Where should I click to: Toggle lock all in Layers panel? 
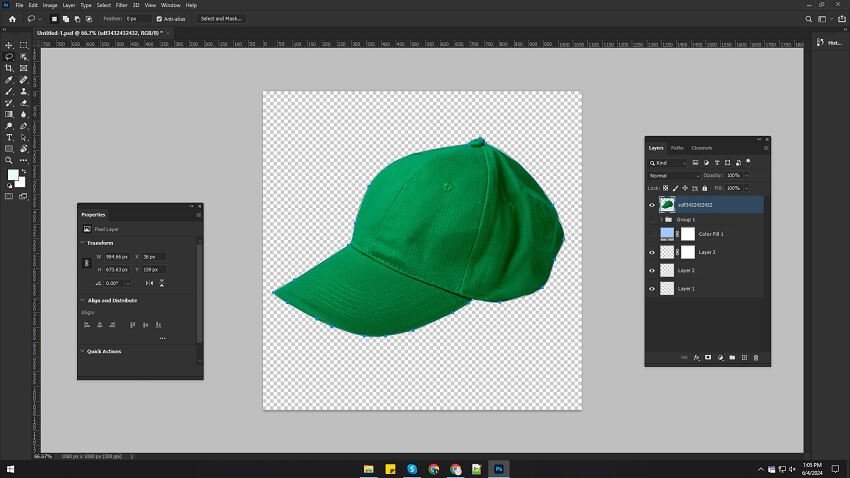click(705, 188)
